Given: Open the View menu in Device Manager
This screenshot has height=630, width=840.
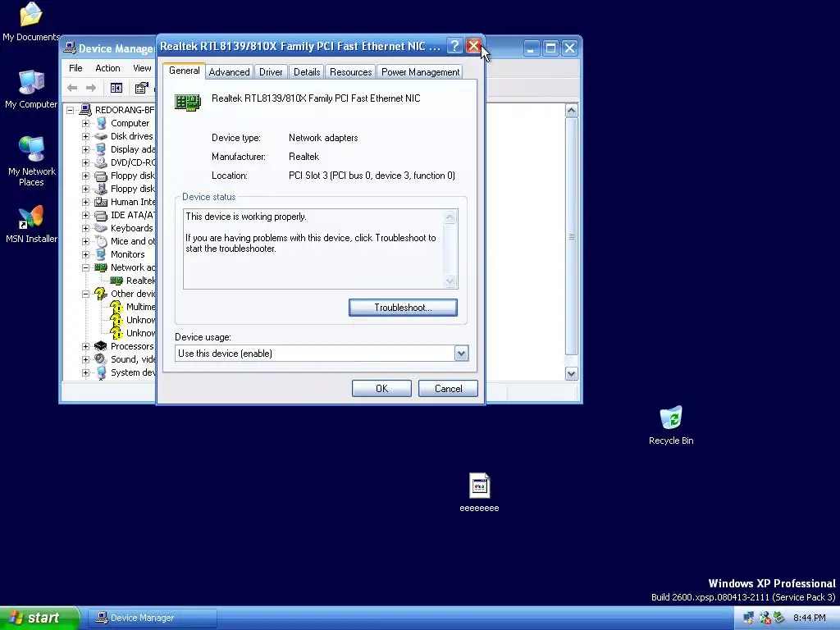Looking at the screenshot, I should (142, 68).
